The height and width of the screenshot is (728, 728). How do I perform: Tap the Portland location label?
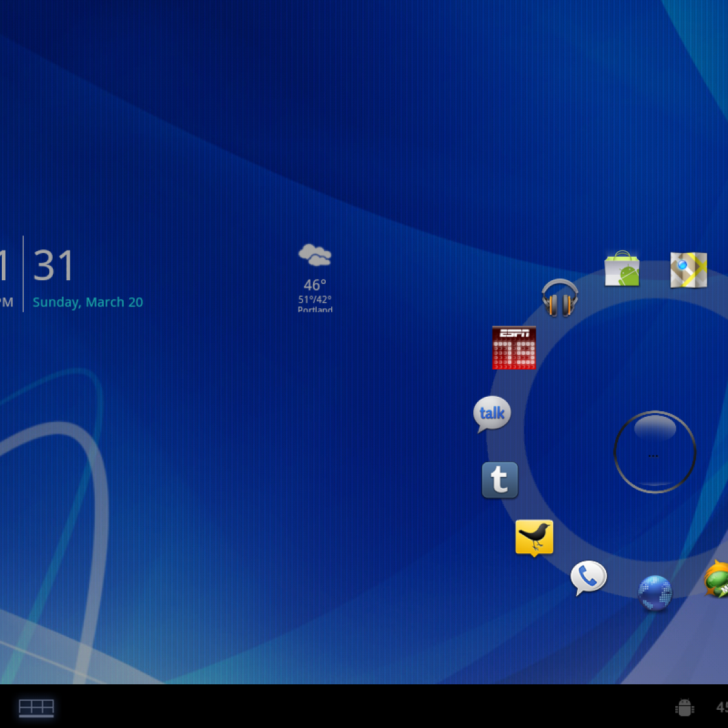pyautogui.click(x=315, y=309)
